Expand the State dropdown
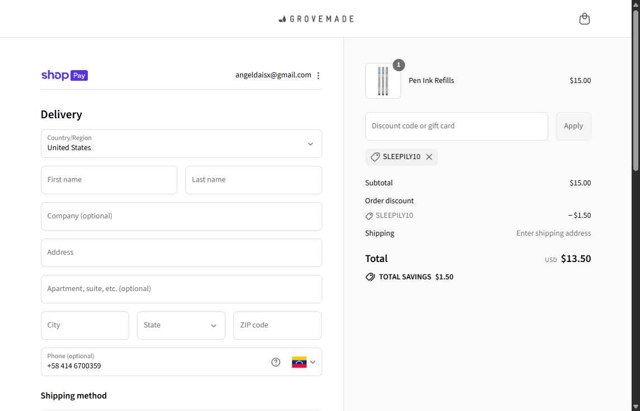Viewport: 640px width, 411px height. click(x=181, y=325)
